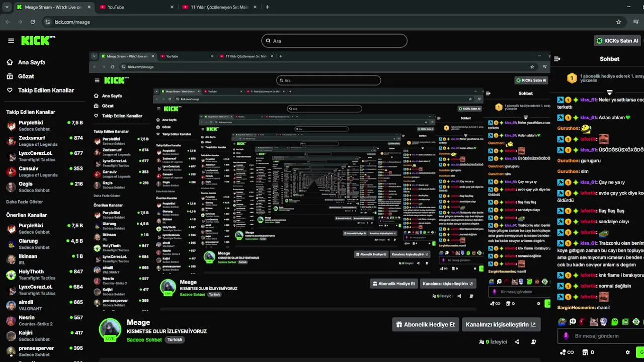
Task: Select the Meage Stream browser tab
Action: click(53, 7)
